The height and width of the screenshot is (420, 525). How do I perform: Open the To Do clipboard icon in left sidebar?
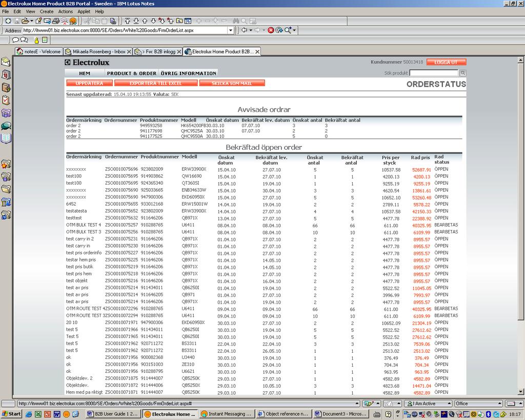tap(6, 100)
